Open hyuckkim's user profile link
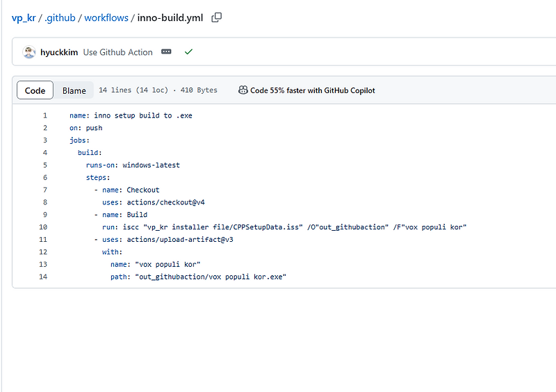Viewport: 556px width, 392px height. pyautogui.click(x=59, y=52)
